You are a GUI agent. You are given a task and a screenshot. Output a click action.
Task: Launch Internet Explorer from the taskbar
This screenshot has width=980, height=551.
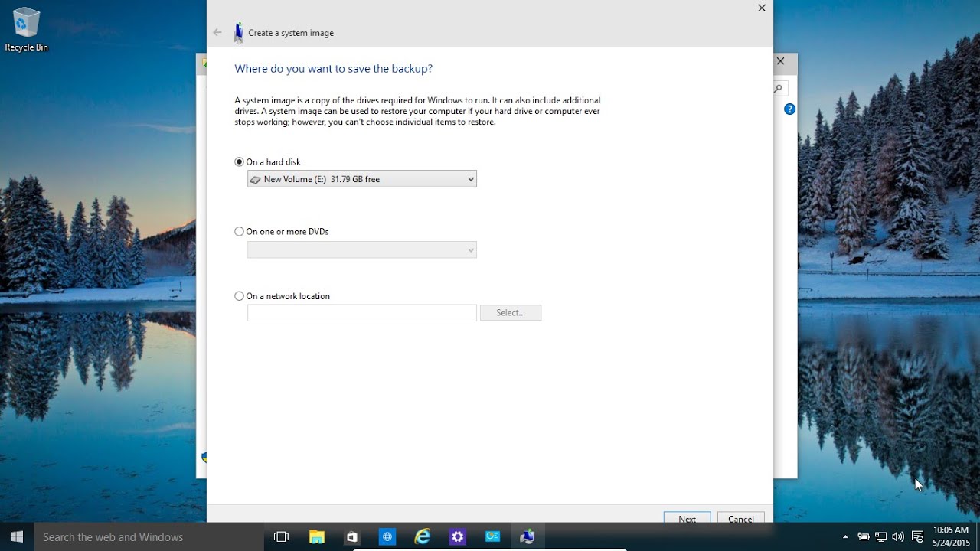click(x=423, y=537)
